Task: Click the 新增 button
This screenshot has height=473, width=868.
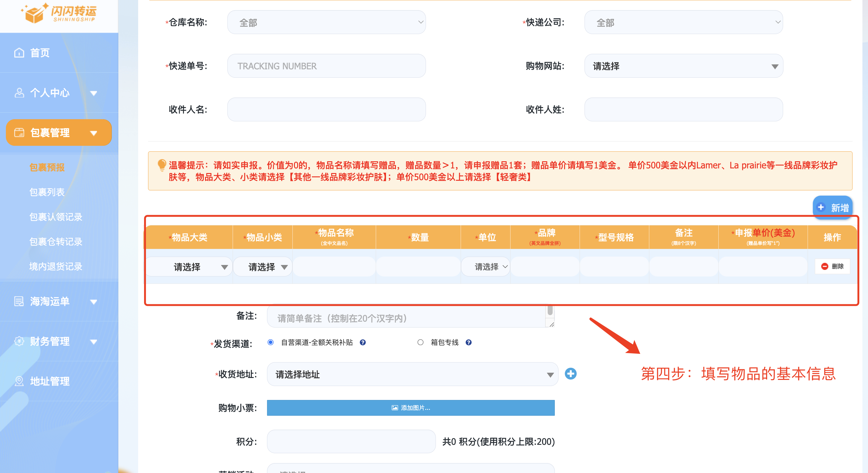Action: coord(832,207)
